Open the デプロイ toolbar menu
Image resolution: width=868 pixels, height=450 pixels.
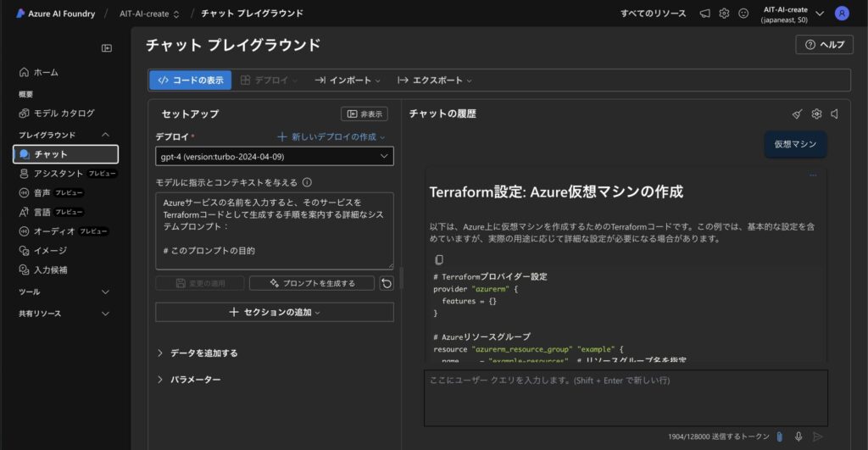269,81
